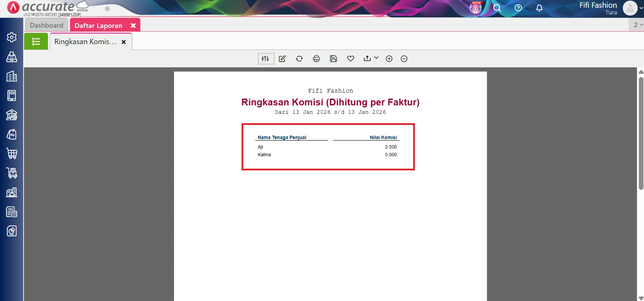This screenshot has width=644, height=301.
Task: Open the cash register module in the sidebar
Action: (12, 57)
